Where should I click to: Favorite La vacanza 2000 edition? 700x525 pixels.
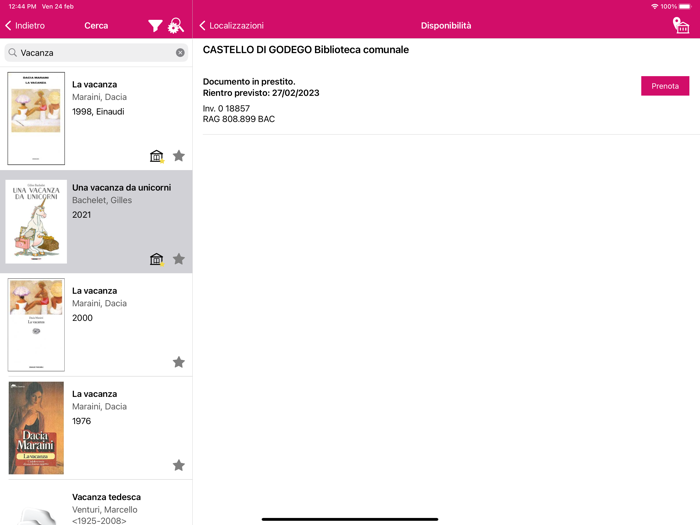179,362
